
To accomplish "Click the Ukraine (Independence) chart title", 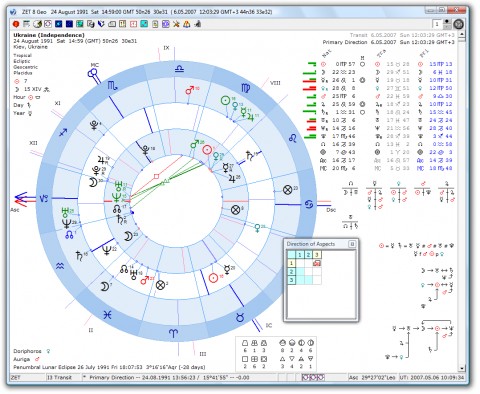I will (x=49, y=35).
